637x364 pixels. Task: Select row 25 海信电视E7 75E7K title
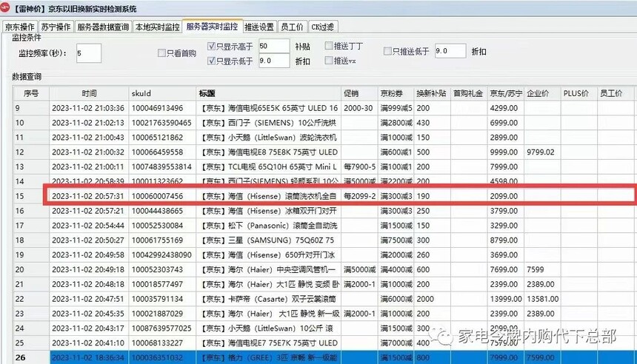269,343
